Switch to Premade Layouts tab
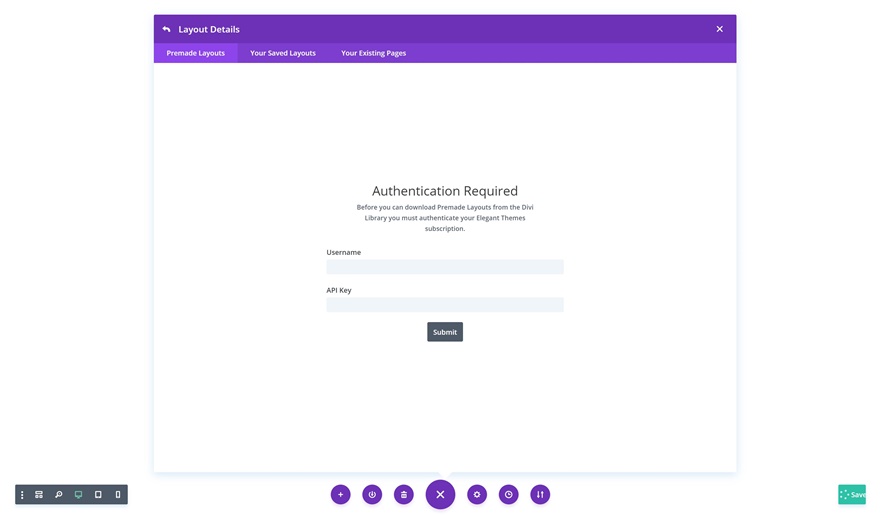 click(x=196, y=53)
